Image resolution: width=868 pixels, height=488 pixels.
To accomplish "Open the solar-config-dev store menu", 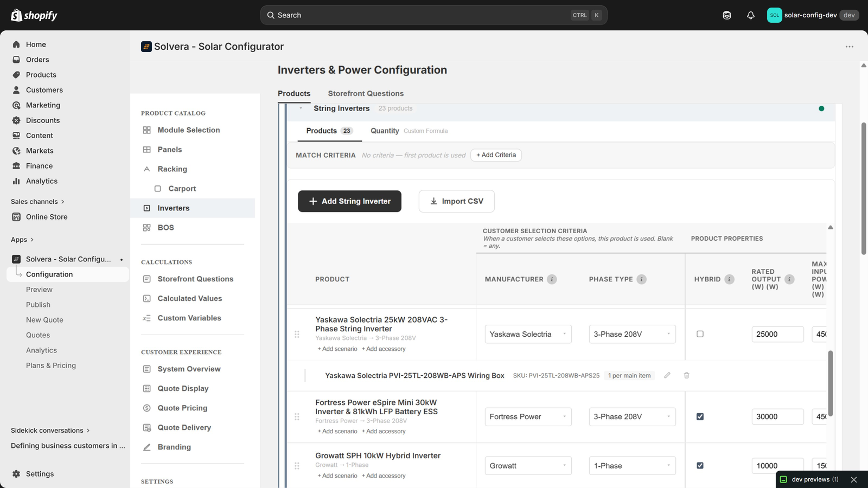I will tap(812, 15).
